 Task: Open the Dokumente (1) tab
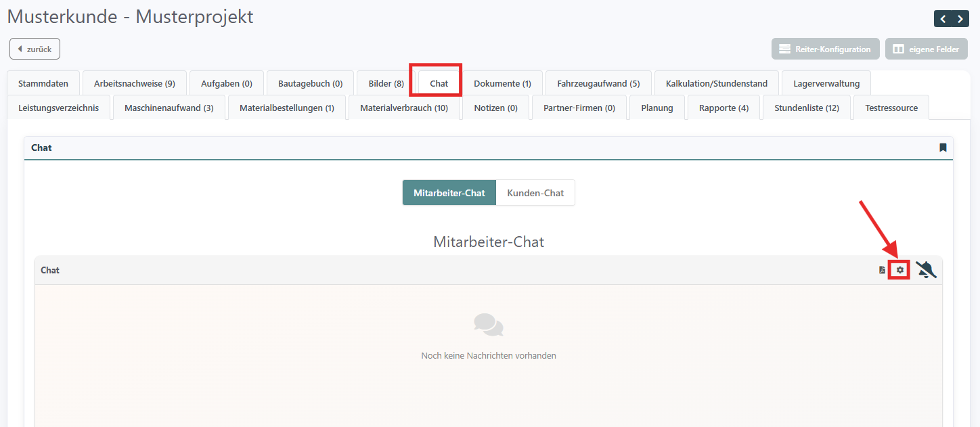[502, 83]
